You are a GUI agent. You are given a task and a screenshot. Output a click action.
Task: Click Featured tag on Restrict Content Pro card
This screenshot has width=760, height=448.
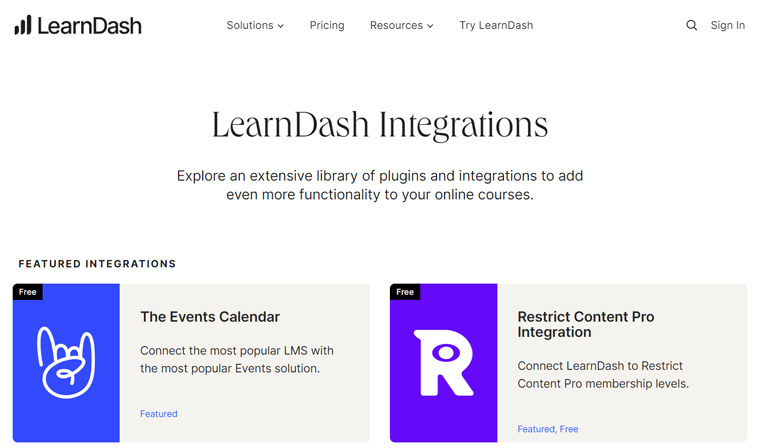536,429
